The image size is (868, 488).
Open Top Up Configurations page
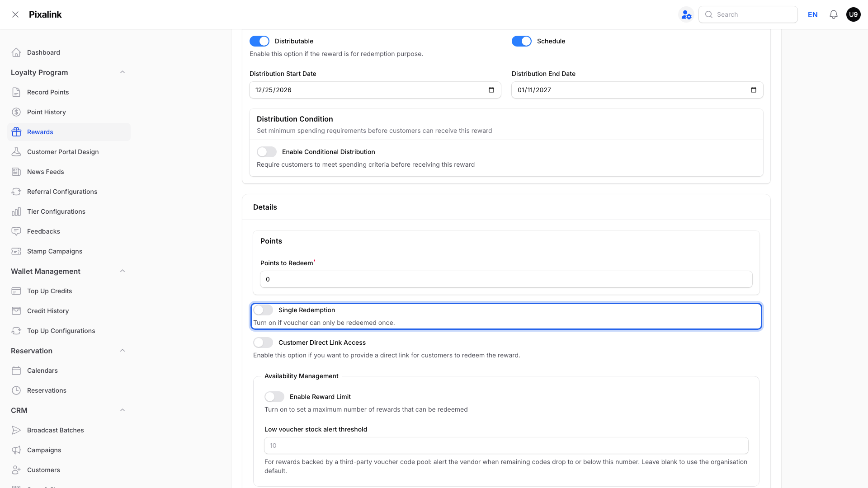point(69,331)
